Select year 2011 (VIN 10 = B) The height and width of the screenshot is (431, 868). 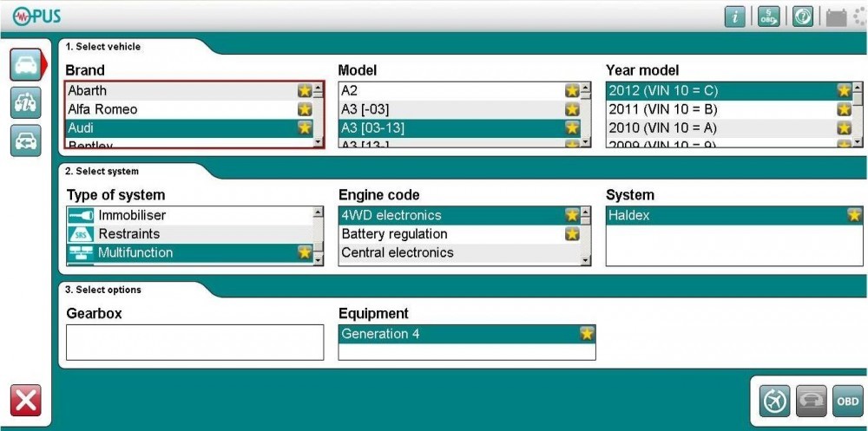[x=729, y=109]
